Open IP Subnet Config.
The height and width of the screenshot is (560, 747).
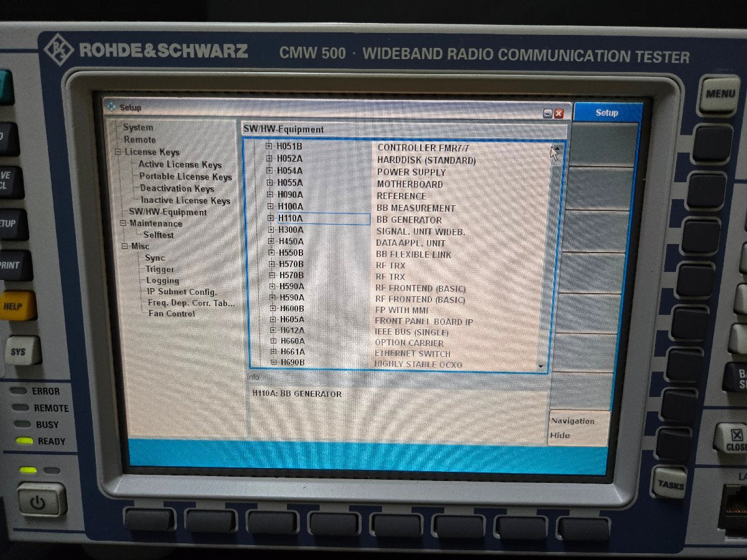coord(182,292)
